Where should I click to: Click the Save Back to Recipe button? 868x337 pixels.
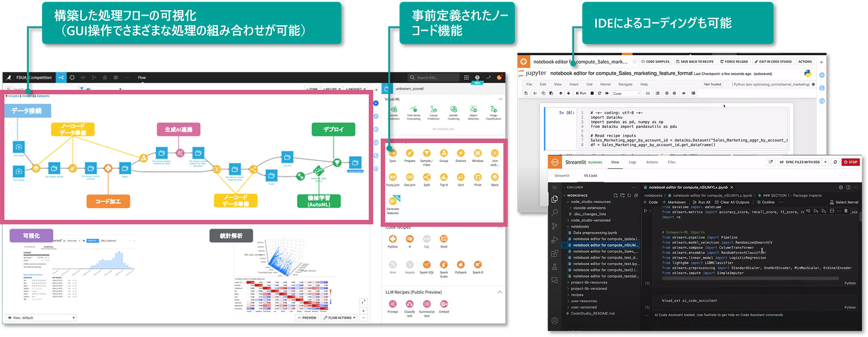coord(694,62)
